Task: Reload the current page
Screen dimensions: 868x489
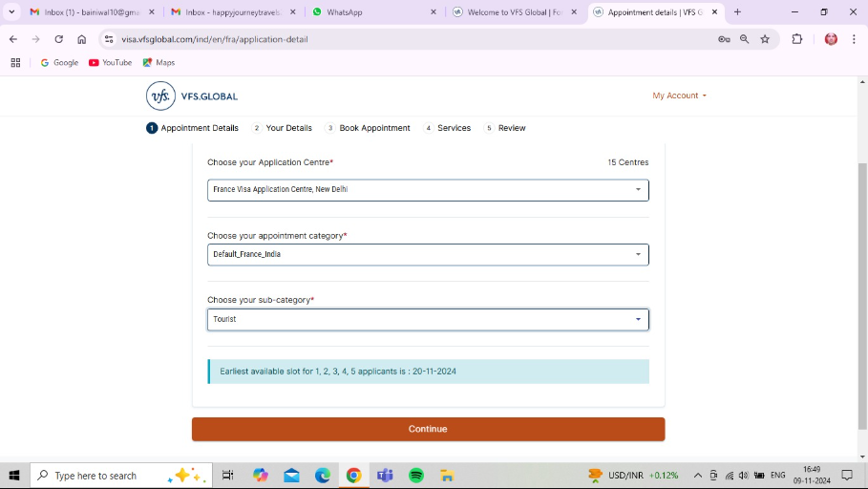Action: (x=58, y=39)
